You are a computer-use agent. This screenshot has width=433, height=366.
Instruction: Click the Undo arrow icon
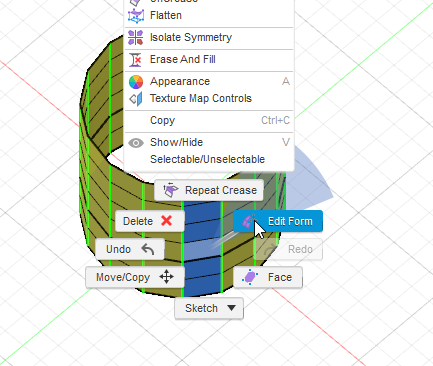point(148,249)
